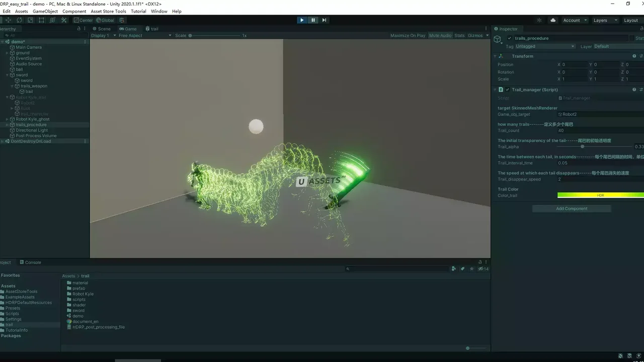Image resolution: width=644 pixels, height=362 pixels.
Task: Open the custom editor tools icon
Action: coord(64,20)
